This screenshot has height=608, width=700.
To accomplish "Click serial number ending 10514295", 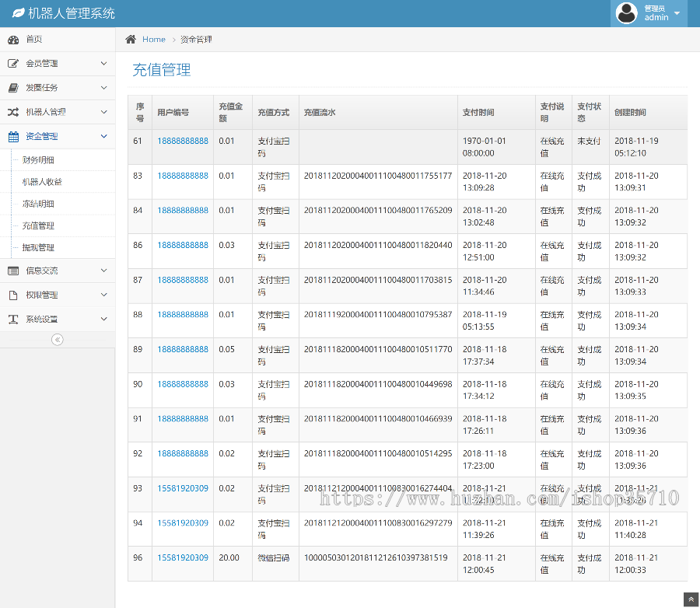I will pos(378,453).
